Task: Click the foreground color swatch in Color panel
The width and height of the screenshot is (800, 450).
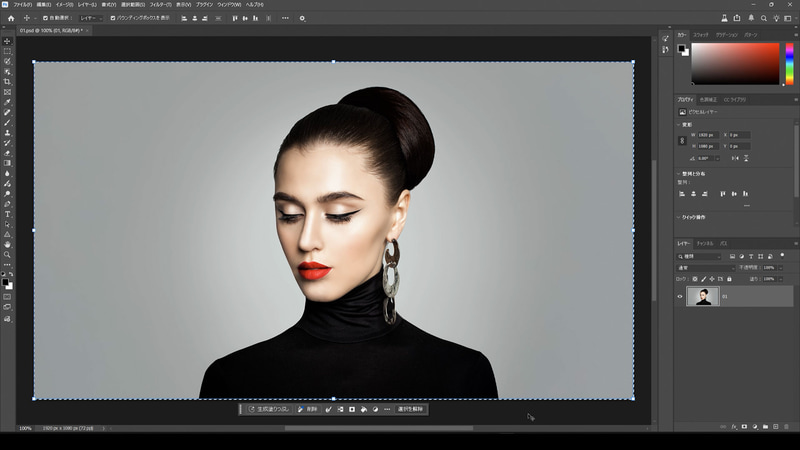Action: click(x=681, y=48)
